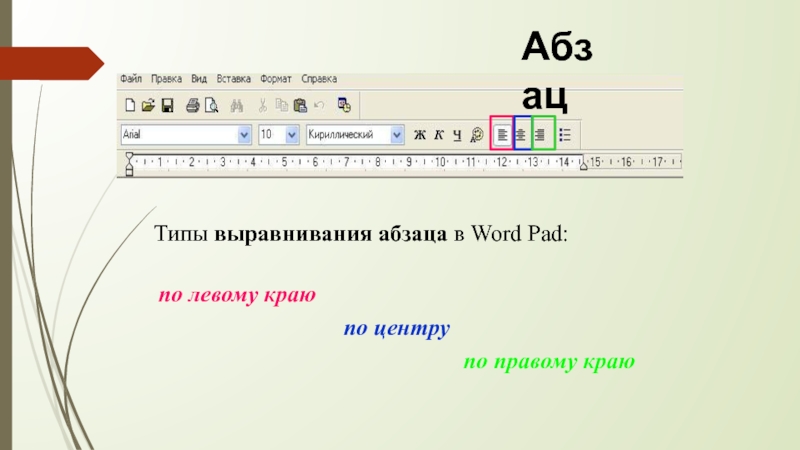
Task: Click the ruler at the 7 mark
Action: (346, 162)
